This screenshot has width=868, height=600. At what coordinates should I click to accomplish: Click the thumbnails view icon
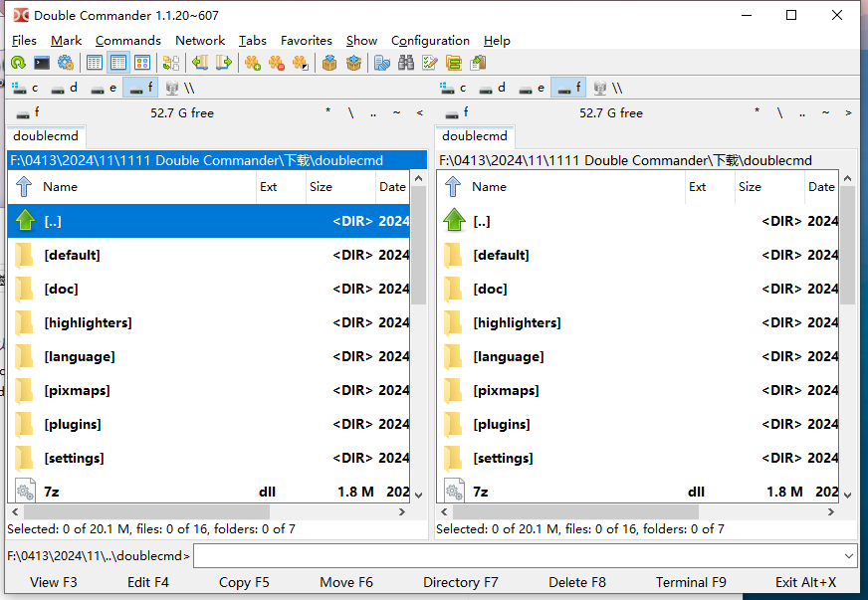[142, 63]
